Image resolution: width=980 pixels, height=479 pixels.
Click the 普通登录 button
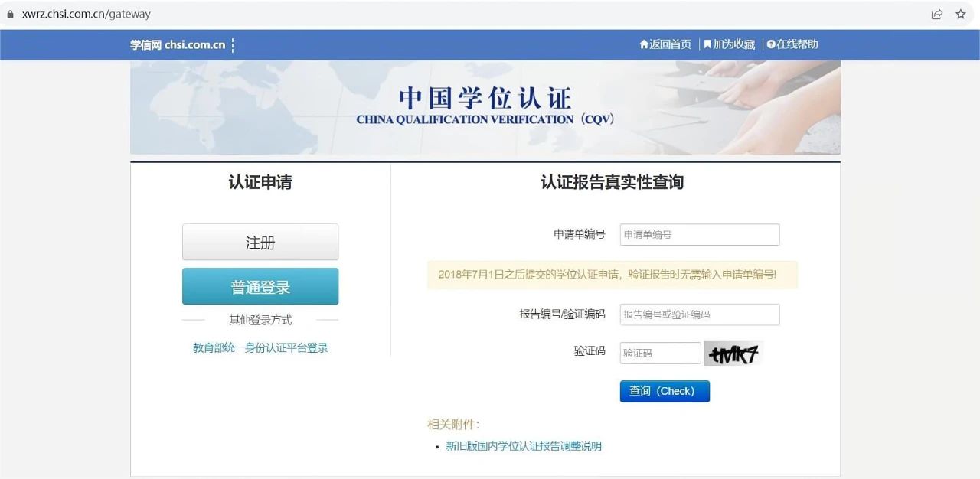260,287
